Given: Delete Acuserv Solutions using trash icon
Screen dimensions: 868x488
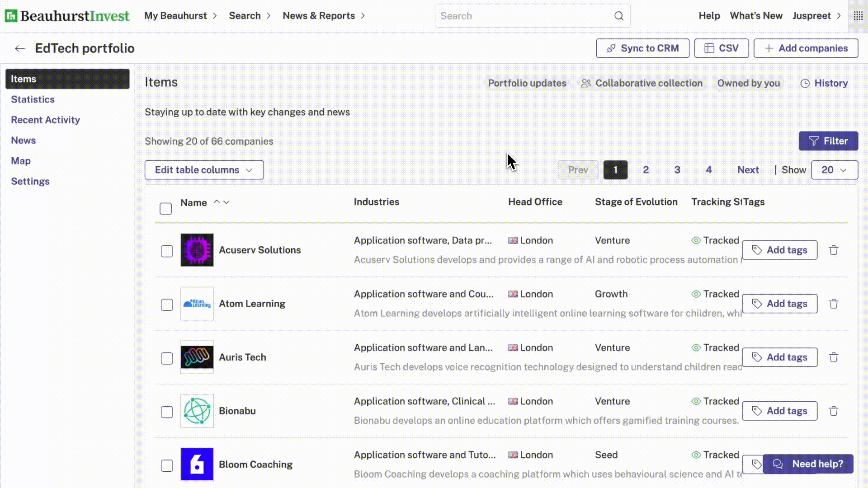Looking at the screenshot, I should pos(833,250).
